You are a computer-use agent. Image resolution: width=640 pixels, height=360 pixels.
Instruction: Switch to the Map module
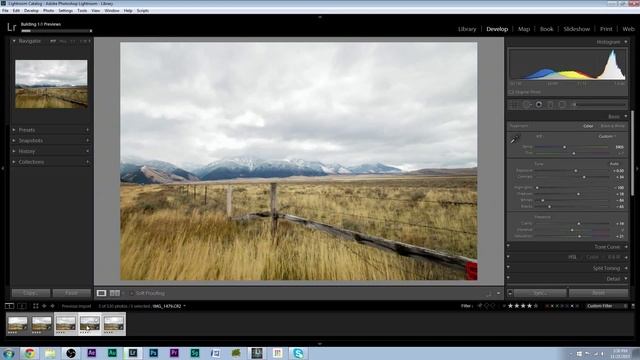(x=524, y=29)
